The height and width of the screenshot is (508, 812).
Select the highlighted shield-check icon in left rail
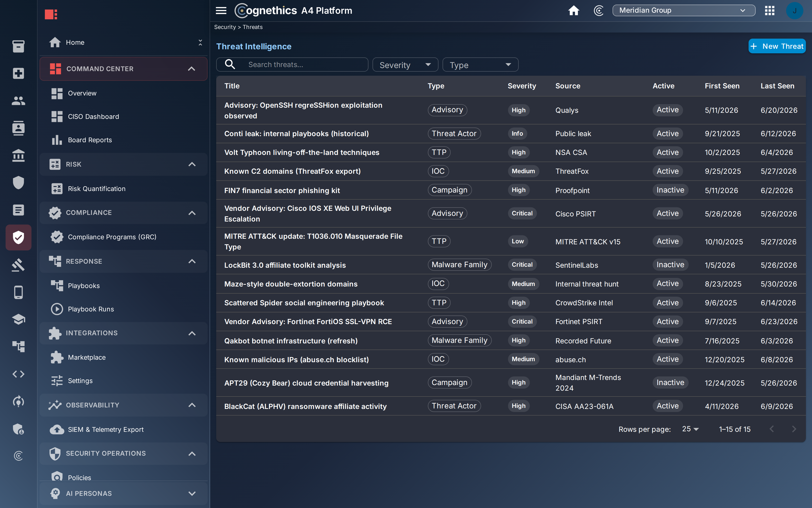19,237
